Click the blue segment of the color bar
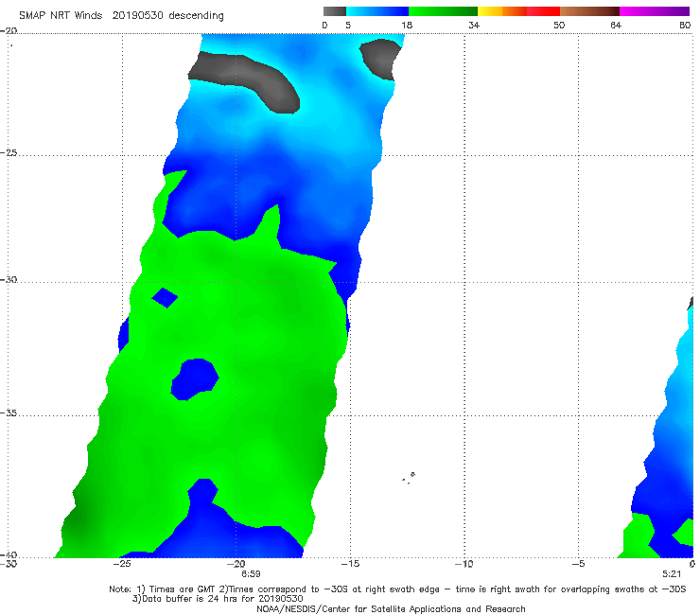 click(x=377, y=11)
